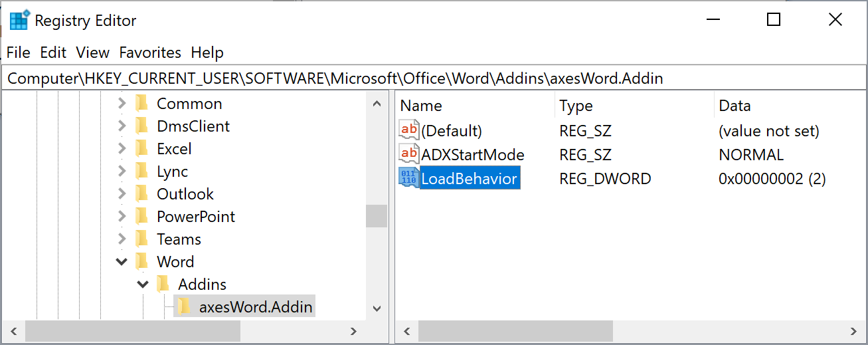Click the Excel folder icon
Image resolution: width=868 pixels, height=345 pixels.
point(141,149)
